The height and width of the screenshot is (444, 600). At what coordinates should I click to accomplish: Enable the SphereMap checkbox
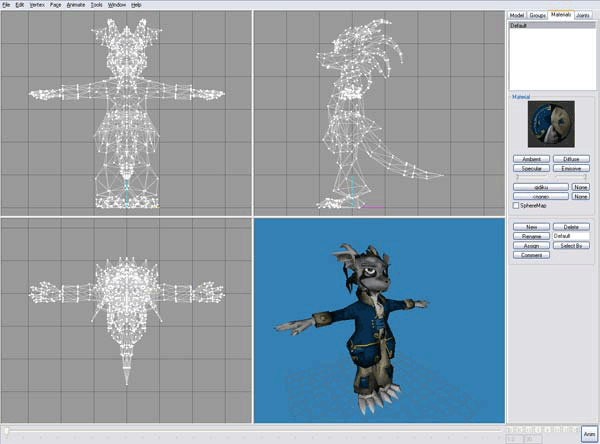(x=516, y=206)
